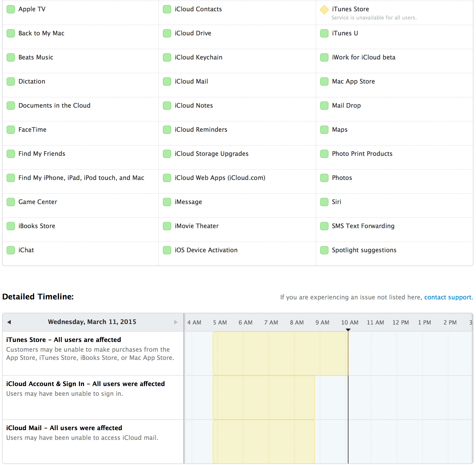
Task: Click the 5 AM hour label on timeline
Action: pyautogui.click(x=220, y=322)
